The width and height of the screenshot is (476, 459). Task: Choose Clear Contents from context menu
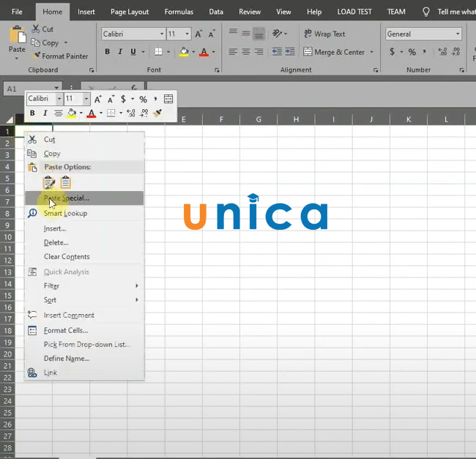[x=84, y=256]
